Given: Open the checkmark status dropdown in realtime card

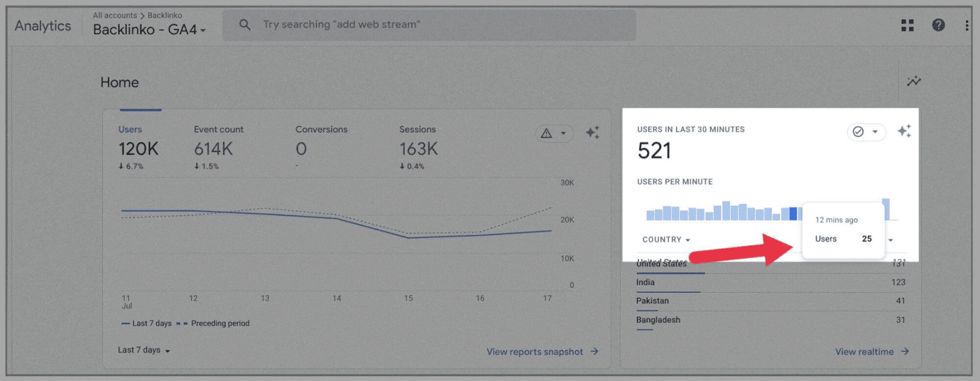Looking at the screenshot, I should click(x=866, y=132).
